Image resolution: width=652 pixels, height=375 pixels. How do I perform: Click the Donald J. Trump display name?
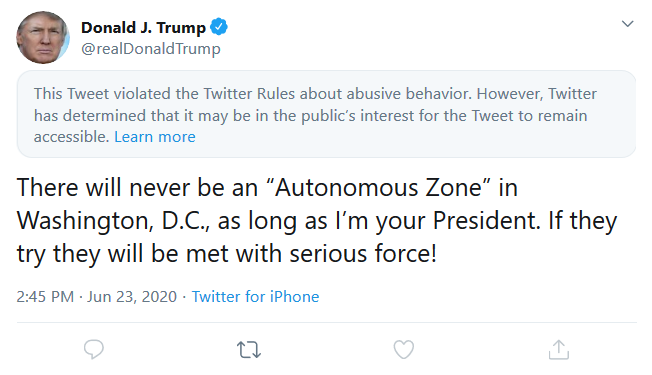[x=143, y=27]
